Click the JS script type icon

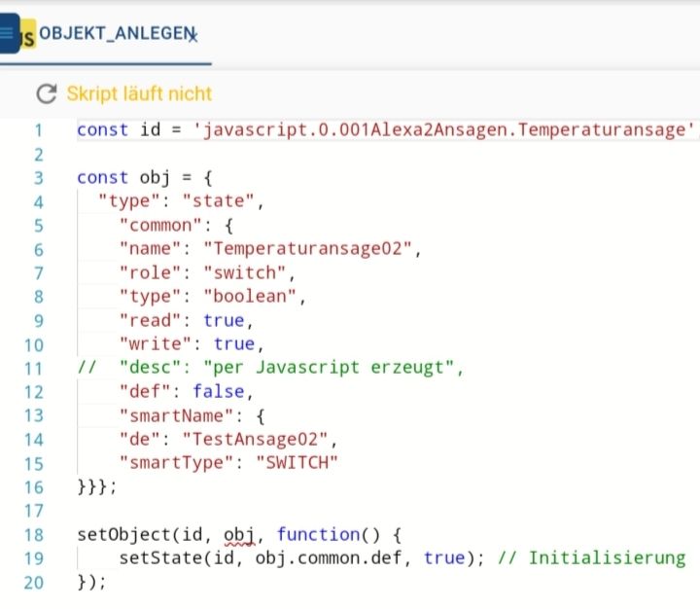pos(28,34)
